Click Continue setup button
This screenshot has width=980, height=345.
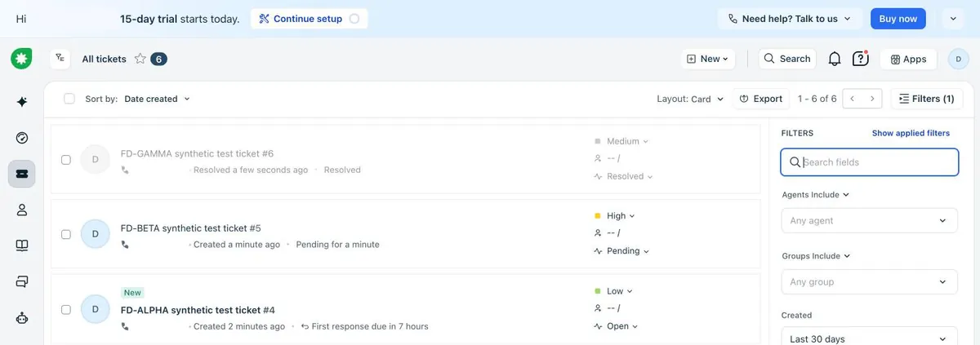tap(309, 19)
